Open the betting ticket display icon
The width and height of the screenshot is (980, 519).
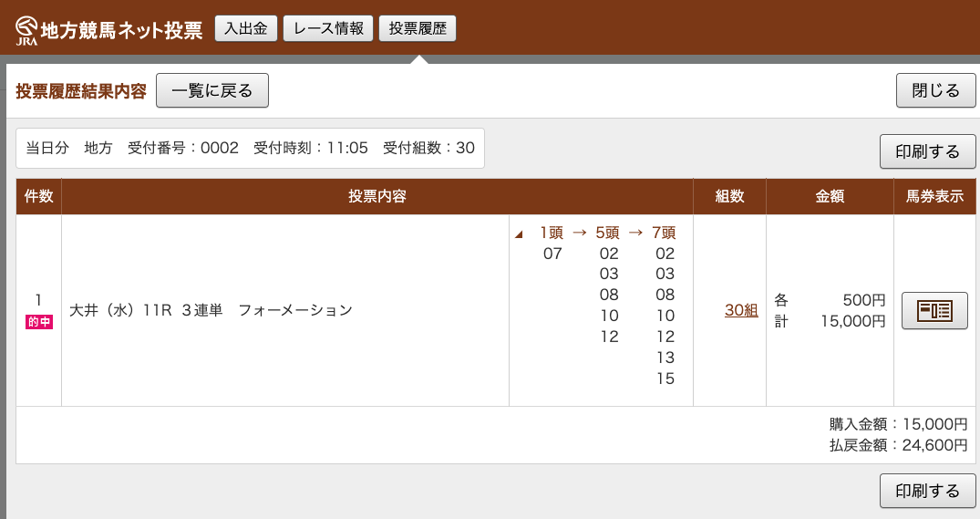(934, 310)
